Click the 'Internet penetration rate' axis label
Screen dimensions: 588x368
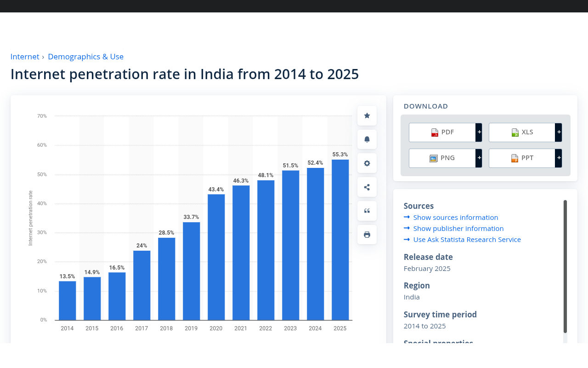click(x=30, y=218)
